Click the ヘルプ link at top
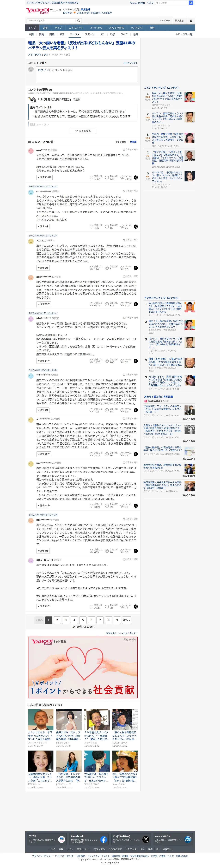Viewport: 220px width, 868px height. (x=150, y=3)
